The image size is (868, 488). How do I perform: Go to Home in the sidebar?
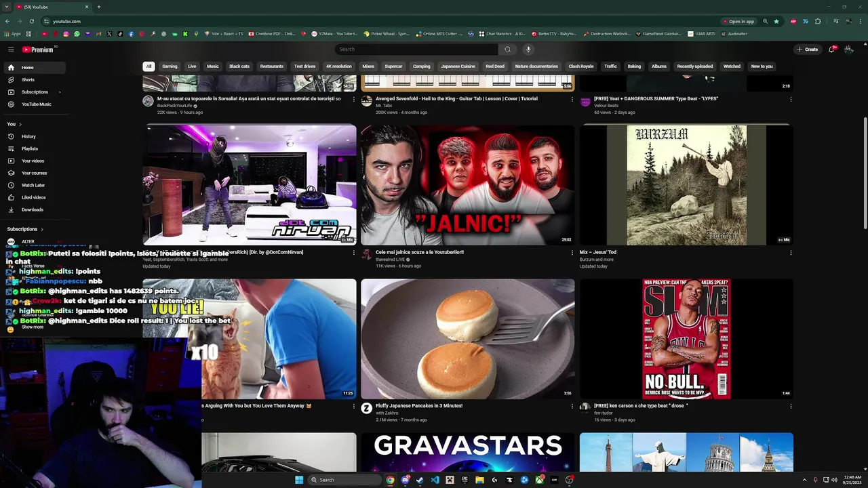pyautogui.click(x=34, y=68)
